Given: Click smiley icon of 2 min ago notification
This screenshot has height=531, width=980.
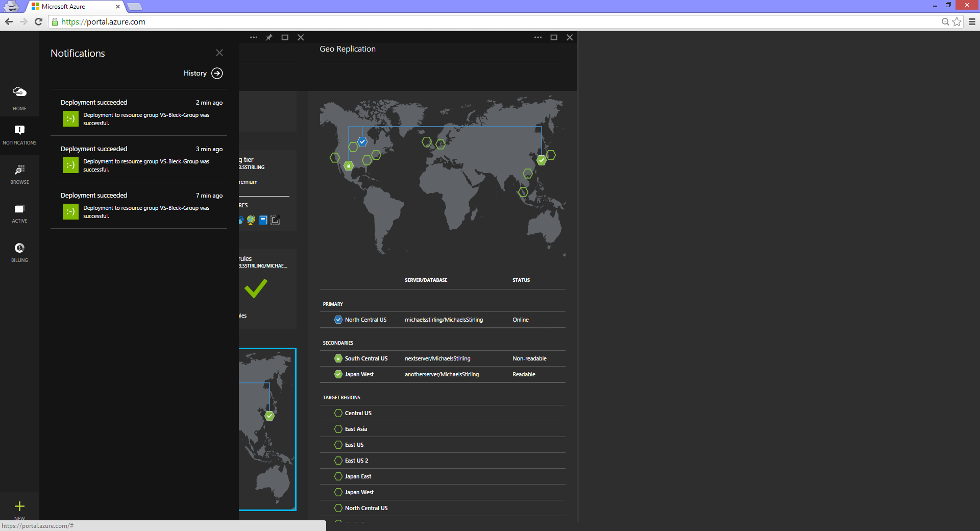Looking at the screenshot, I should point(70,118).
